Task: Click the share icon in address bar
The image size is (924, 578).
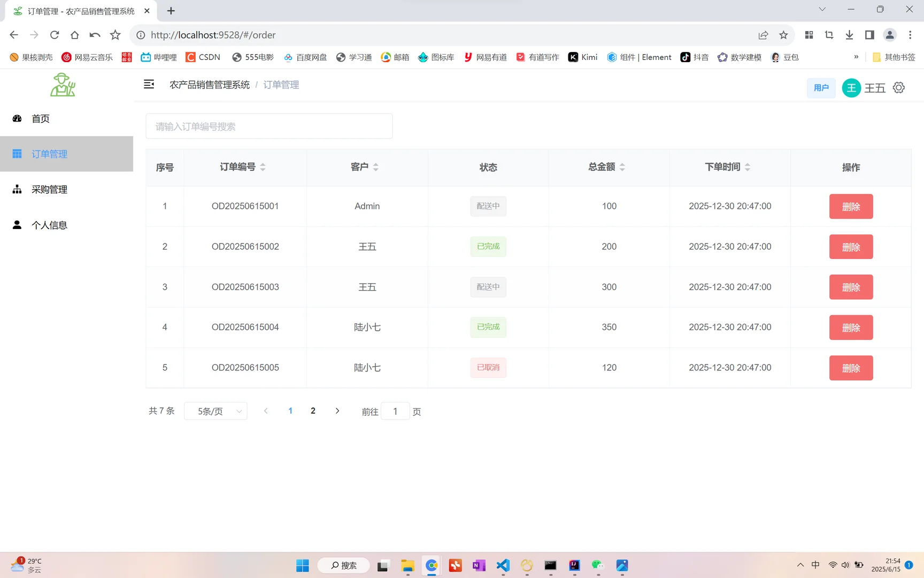Action: coord(763,35)
